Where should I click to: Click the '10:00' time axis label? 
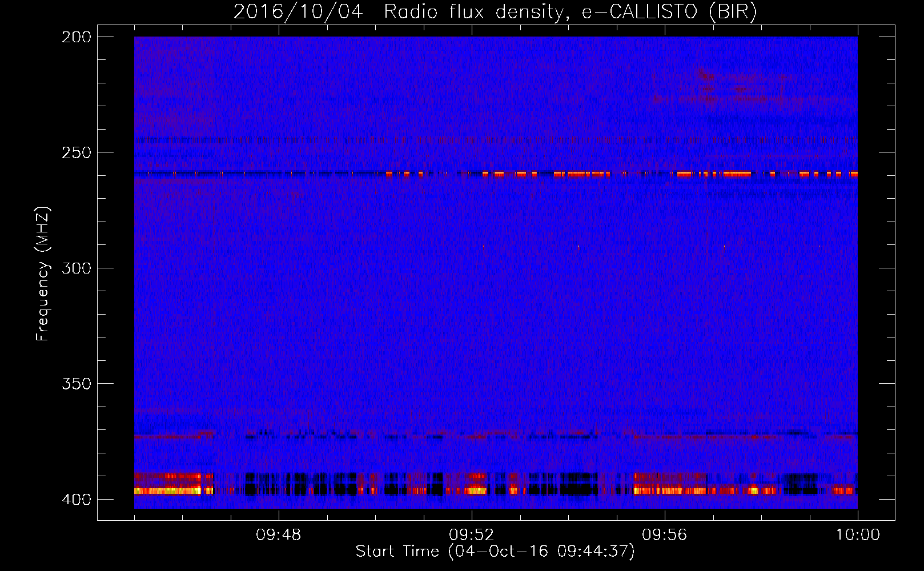pos(858,535)
